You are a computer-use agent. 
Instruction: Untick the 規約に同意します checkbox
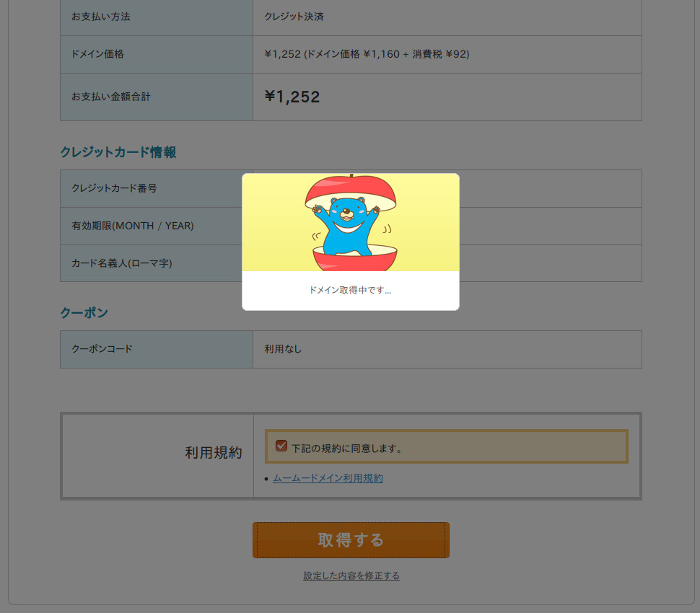[x=281, y=446]
